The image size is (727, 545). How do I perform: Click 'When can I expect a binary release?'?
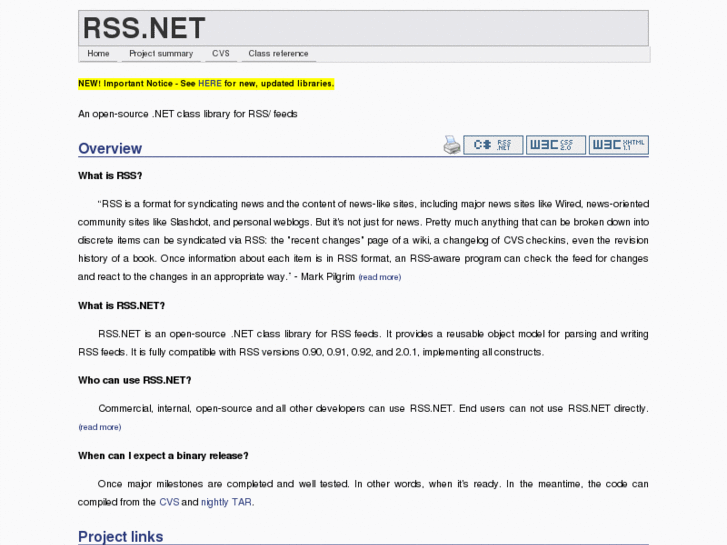coord(163,456)
